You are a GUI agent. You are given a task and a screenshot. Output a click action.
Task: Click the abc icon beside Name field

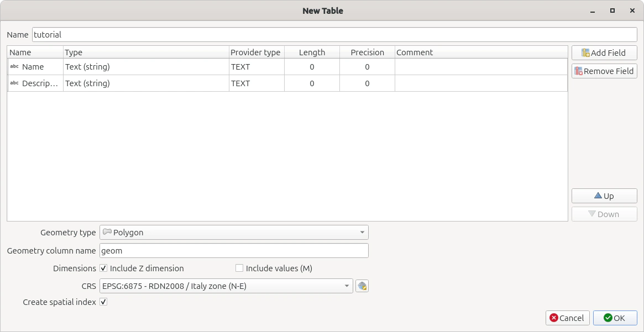coord(14,67)
